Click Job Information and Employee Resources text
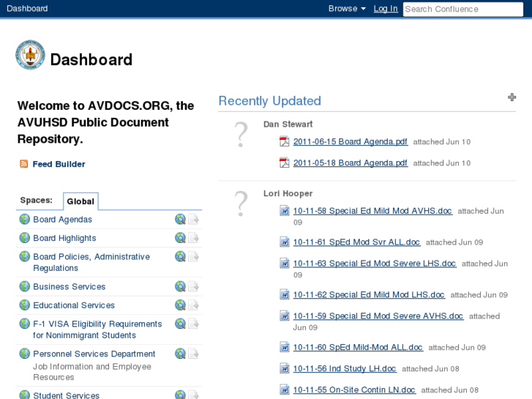Screen dimensions: 532x399 [92, 372]
